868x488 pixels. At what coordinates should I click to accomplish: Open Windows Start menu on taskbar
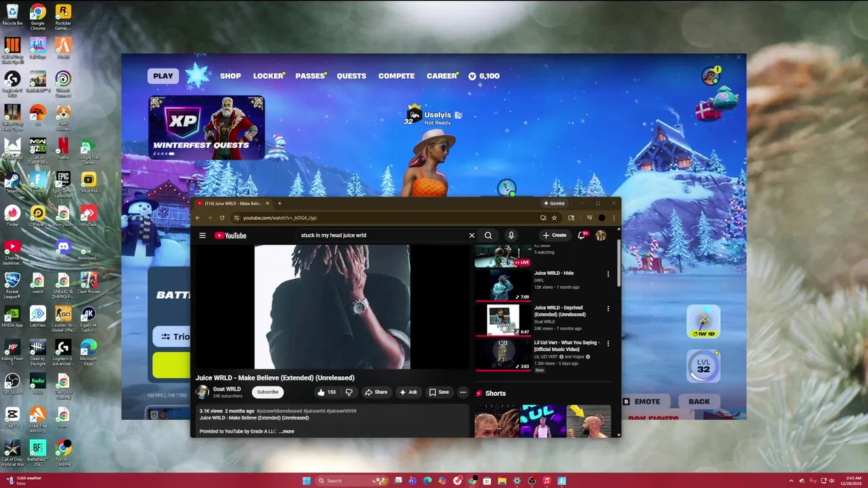pos(307,481)
